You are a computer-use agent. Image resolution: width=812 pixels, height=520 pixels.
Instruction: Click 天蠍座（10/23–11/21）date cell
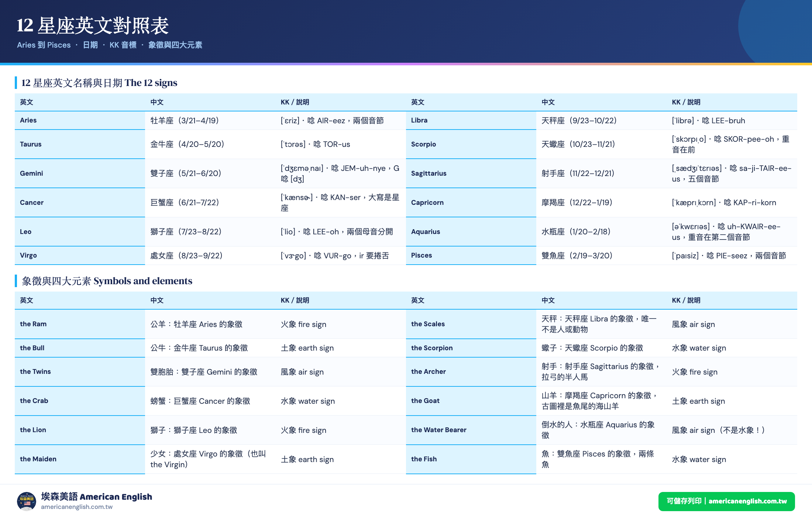click(x=602, y=144)
